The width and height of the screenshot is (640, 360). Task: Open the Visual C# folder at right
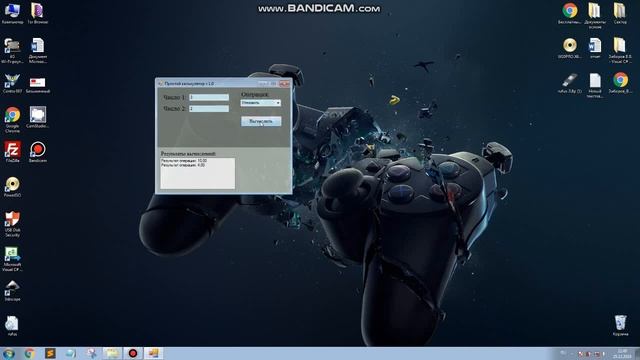620,50
